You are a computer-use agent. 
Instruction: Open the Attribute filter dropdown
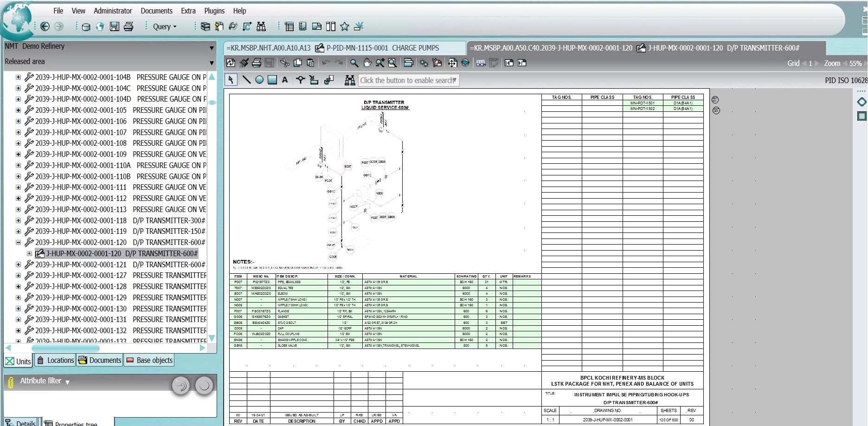pos(67,382)
